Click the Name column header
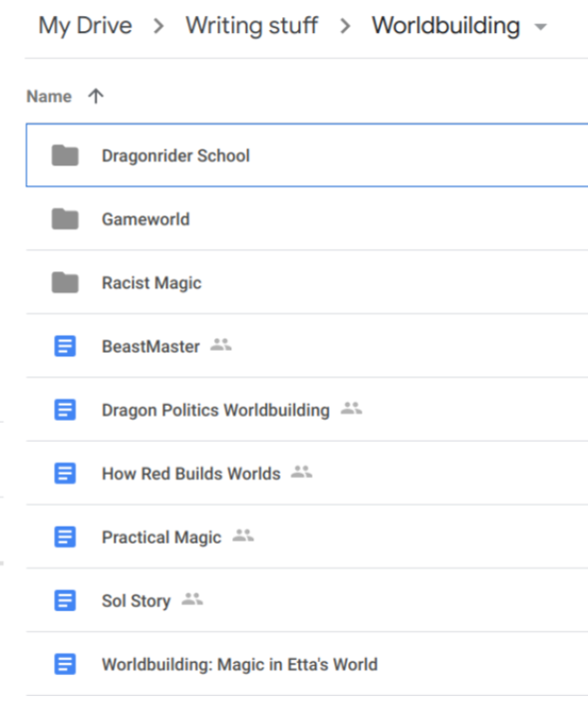 49,97
